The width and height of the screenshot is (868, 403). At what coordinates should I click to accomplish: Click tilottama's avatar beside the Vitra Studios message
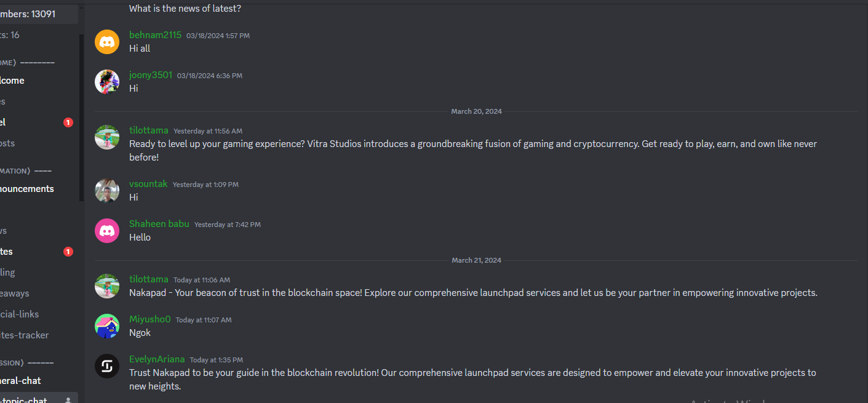(107, 137)
